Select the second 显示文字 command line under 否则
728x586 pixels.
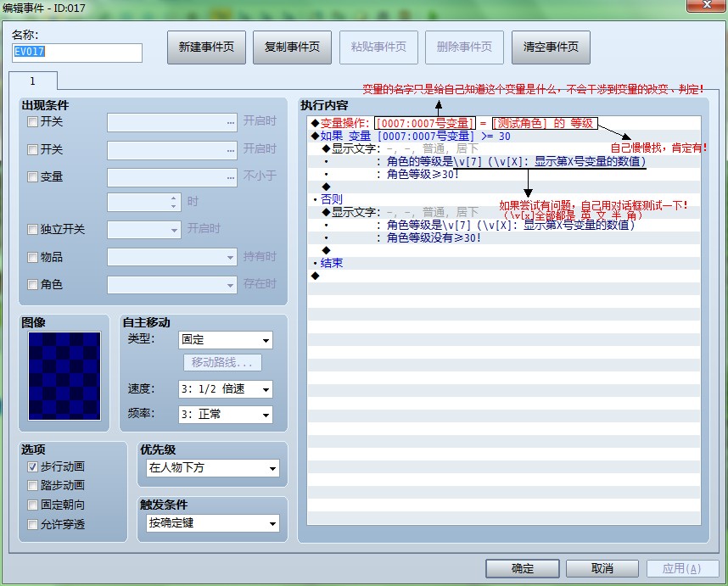pyautogui.click(x=504, y=212)
